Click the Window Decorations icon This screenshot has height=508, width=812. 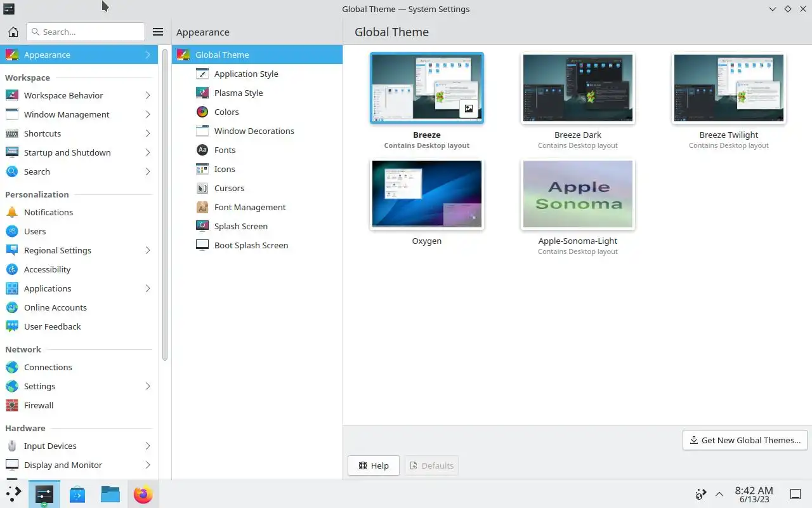pos(202,131)
